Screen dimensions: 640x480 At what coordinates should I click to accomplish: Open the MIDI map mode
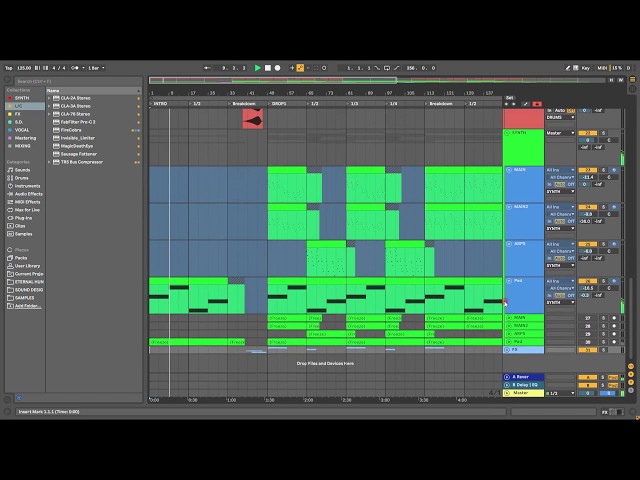pos(602,68)
